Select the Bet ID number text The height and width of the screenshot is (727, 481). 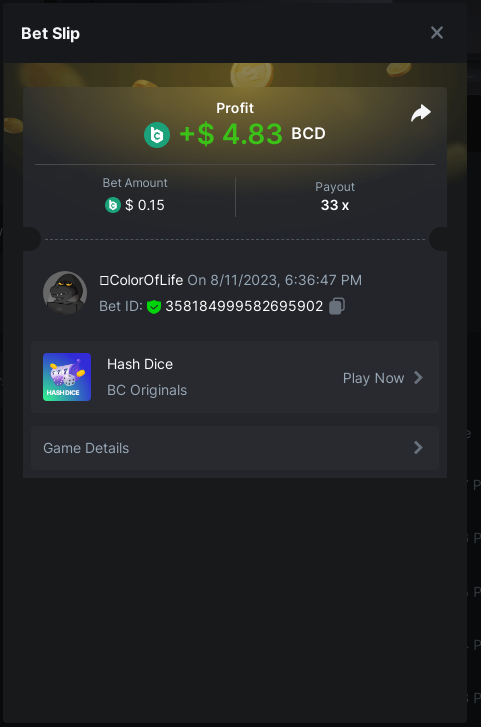tap(244, 306)
